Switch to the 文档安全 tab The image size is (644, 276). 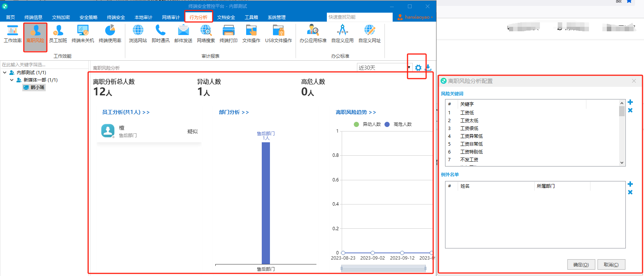tap(226, 17)
